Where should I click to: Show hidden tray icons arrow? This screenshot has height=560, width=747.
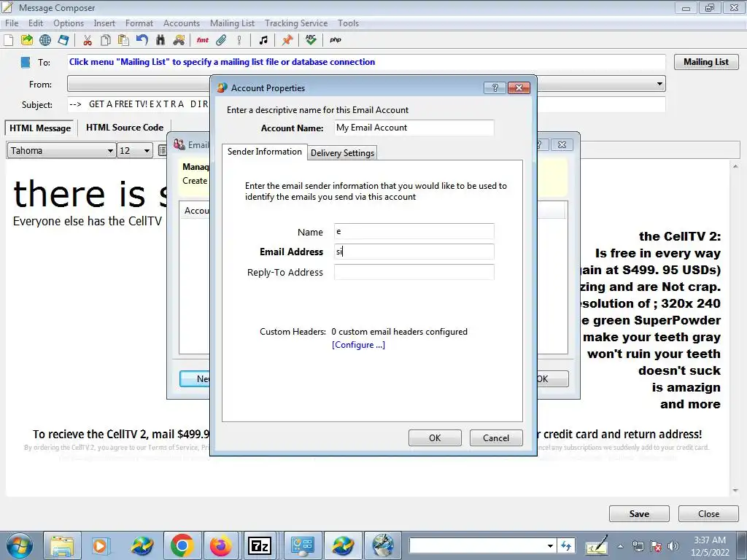[x=620, y=546]
